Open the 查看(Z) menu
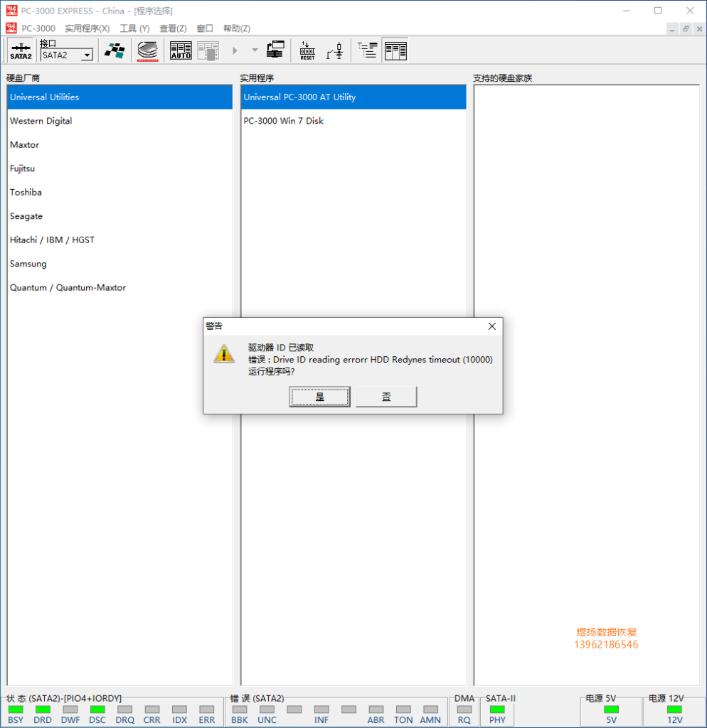Image resolution: width=707 pixels, height=728 pixels. pyautogui.click(x=173, y=28)
